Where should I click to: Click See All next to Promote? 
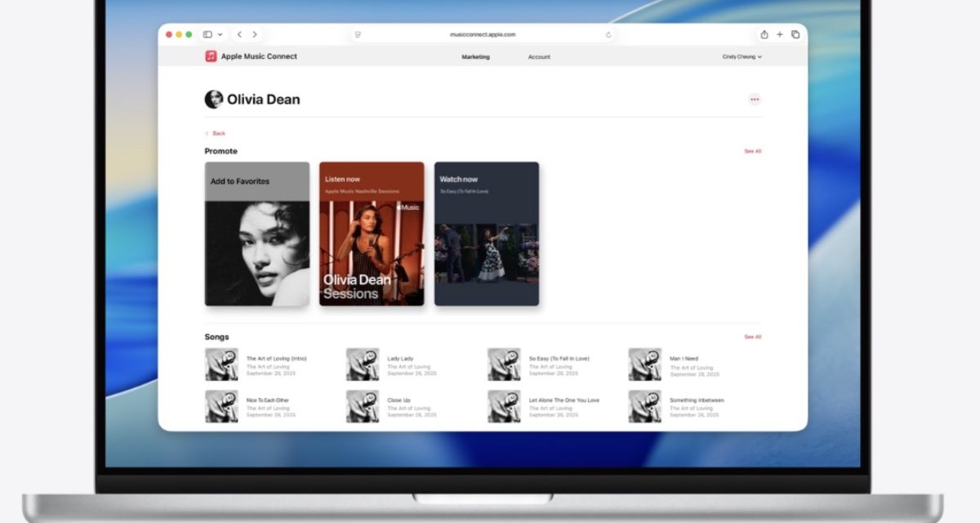point(751,150)
